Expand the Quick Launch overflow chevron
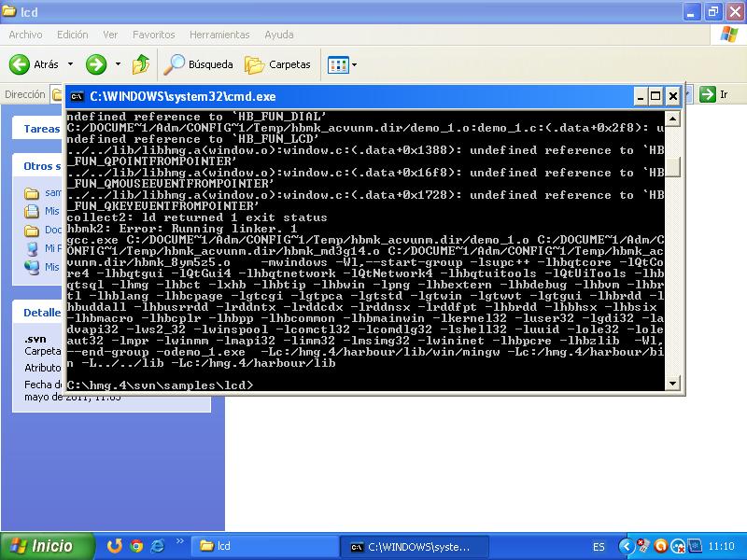This screenshot has height=560, width=747. coord(179,541)
